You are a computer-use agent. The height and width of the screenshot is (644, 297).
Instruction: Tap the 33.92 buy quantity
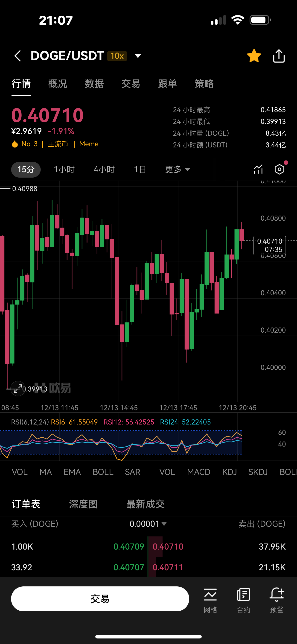[x=22, y=567]
